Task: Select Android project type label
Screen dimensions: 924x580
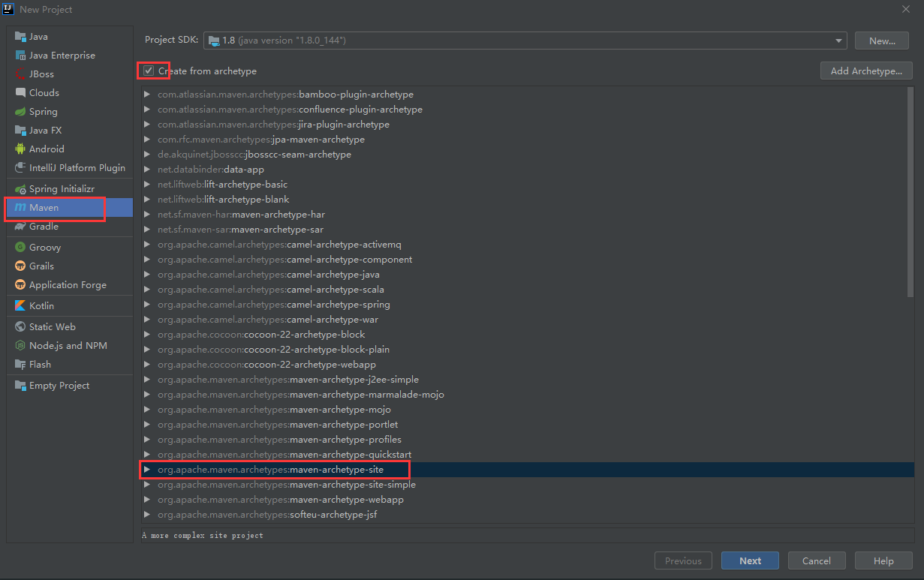Action: 47,149
